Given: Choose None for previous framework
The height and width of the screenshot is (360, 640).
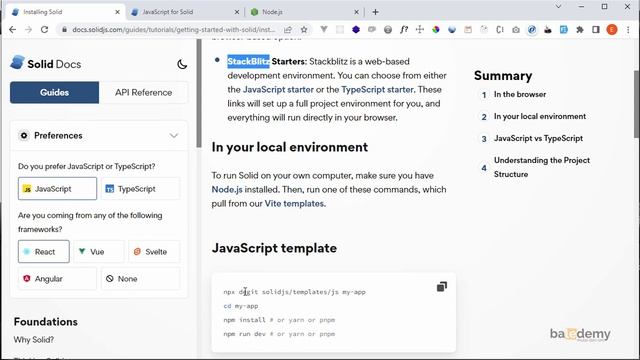Looking at the screenshot, I should point(140,278).
